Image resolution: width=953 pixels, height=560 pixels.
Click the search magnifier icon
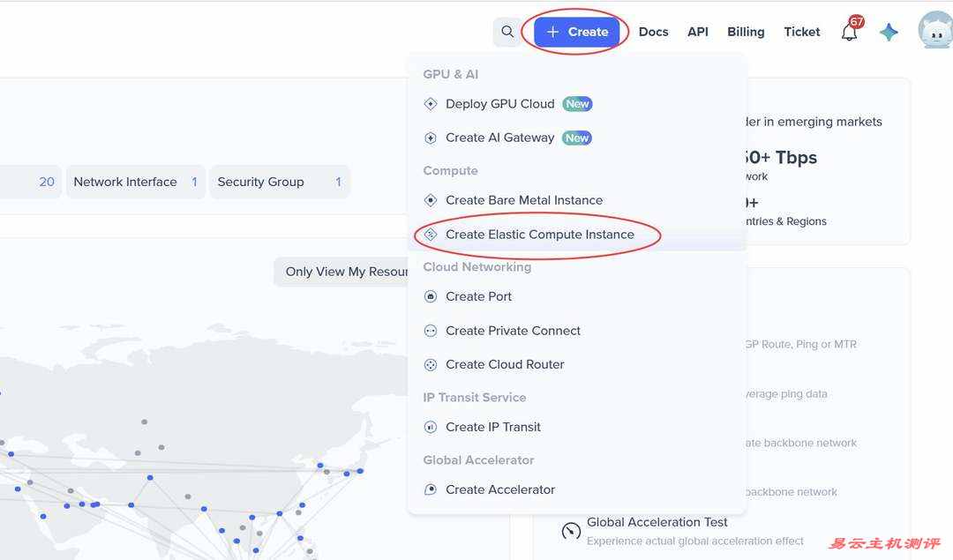(507, 32)
